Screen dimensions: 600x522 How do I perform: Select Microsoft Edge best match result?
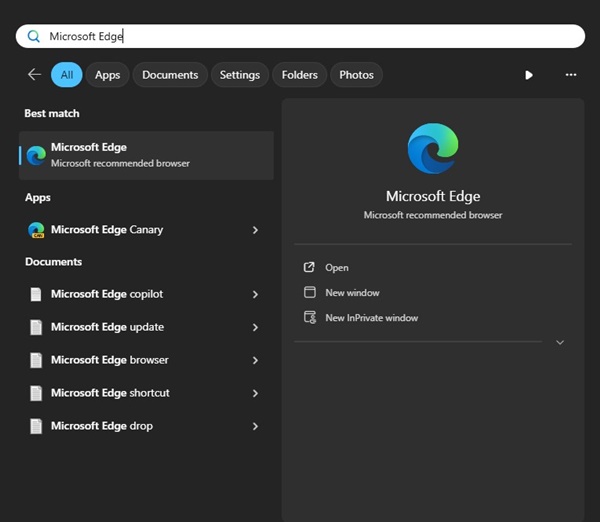146,155
